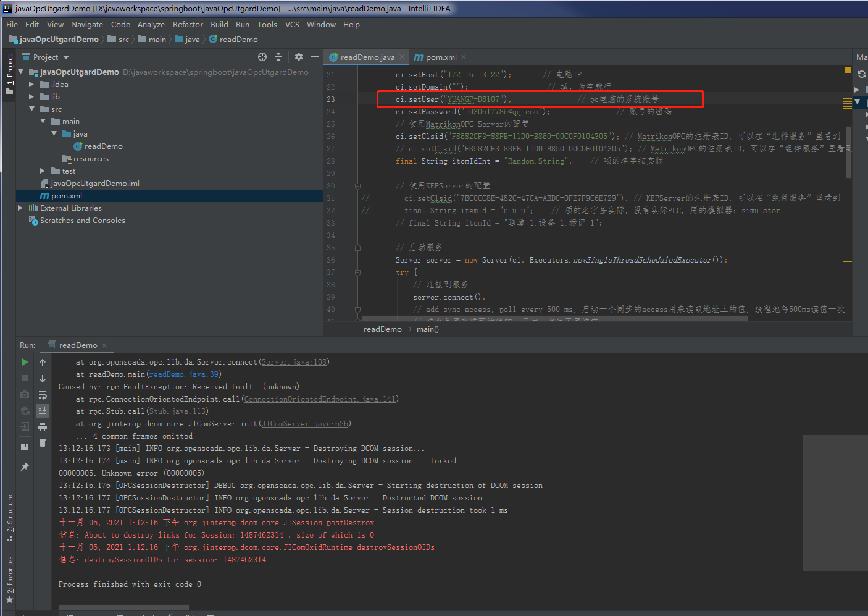The height and width of the screenshot is (616, 868).
Task: Clear all console output
Action: 42,443
